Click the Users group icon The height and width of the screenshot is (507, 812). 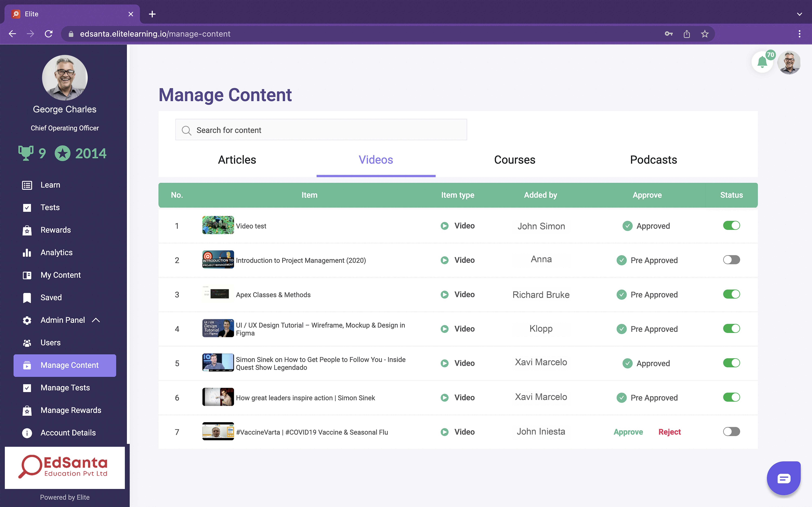27,343
